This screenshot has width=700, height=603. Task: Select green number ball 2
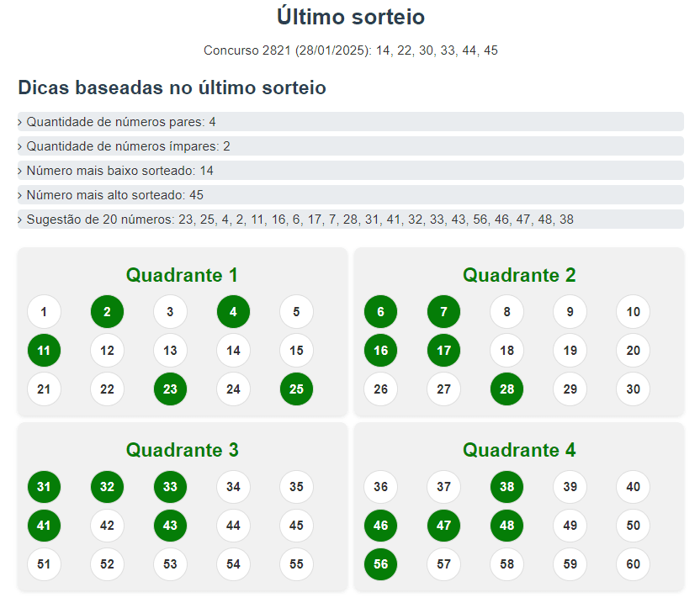click(107, 311)
